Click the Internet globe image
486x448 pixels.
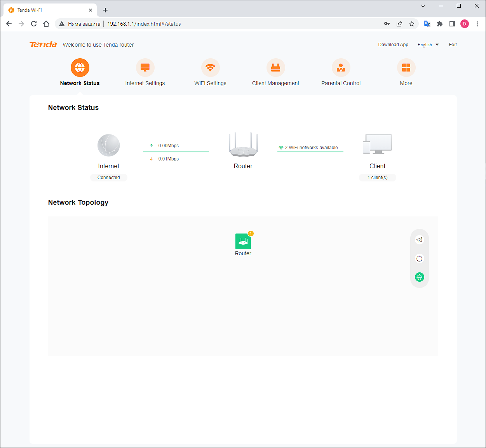[109, 145]
